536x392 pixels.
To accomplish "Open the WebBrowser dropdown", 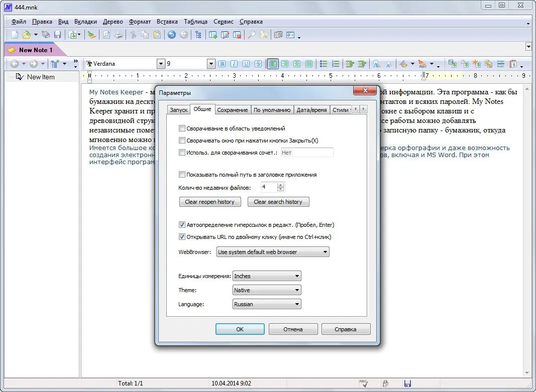I will click(273, 252).
